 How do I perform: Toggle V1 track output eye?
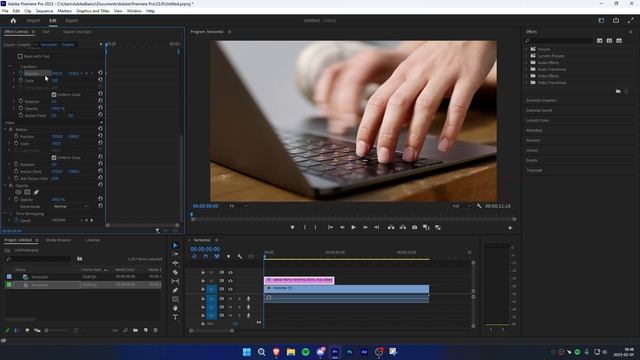tap(231, 289)
